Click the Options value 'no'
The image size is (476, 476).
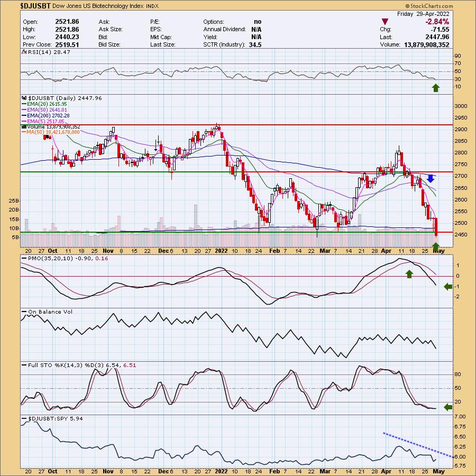258,22
